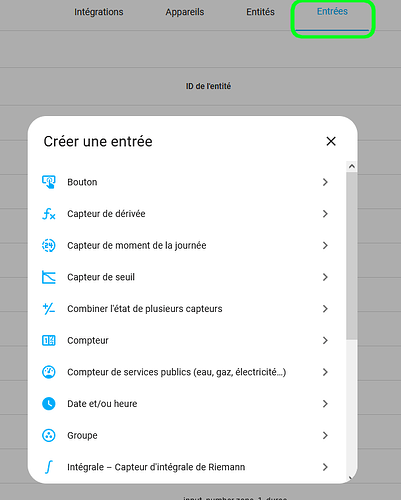Select the Bouton touch icon
Screen dimensions: 401x500
pyautogui.click(x=49, y=182)
